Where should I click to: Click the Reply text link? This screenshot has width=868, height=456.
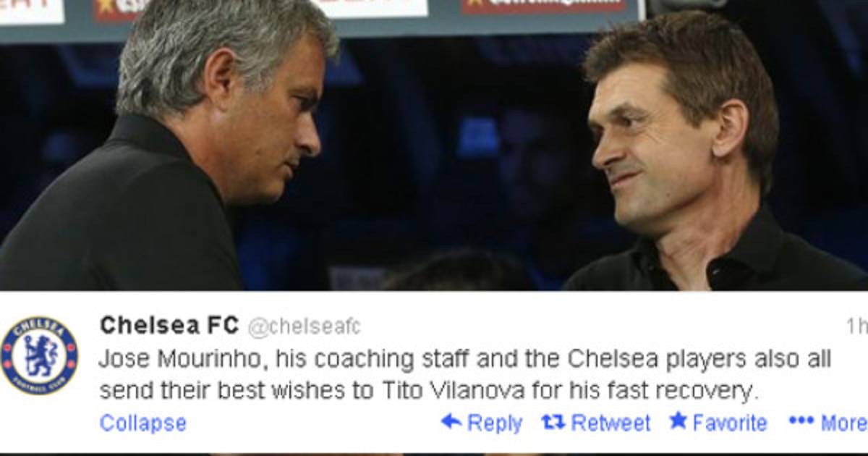495,423
